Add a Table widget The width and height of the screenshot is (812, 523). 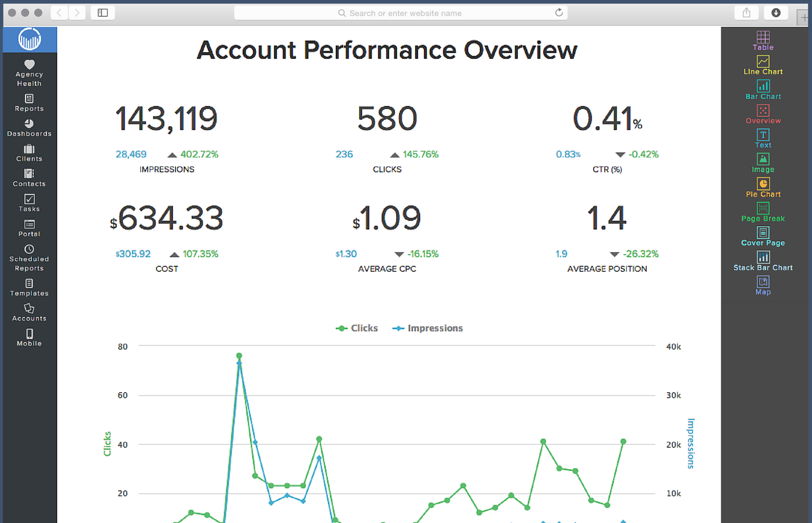[x=762, y=40]
